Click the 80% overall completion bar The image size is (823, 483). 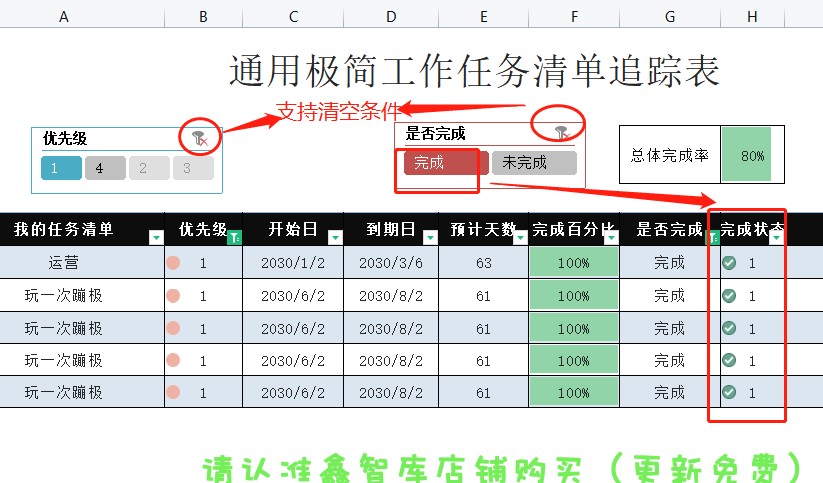(746, 154)
